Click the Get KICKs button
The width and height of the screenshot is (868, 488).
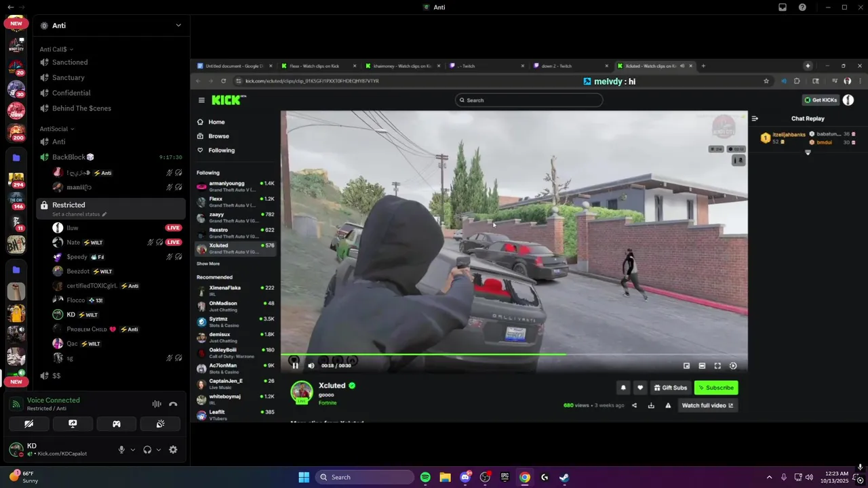pyautogui.click(x=821, y=100)
